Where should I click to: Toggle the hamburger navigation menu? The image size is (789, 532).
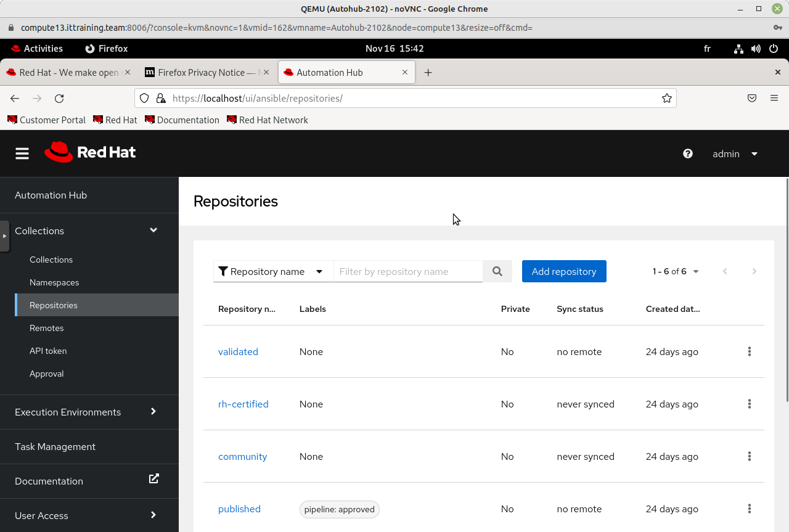[x=22, y=153]
